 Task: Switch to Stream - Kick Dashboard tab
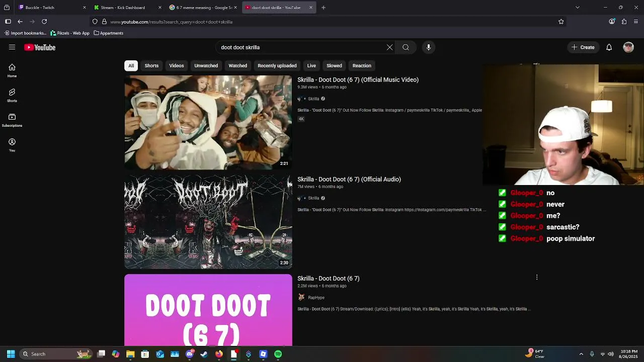pyautogui.click(x=128, y=8)
